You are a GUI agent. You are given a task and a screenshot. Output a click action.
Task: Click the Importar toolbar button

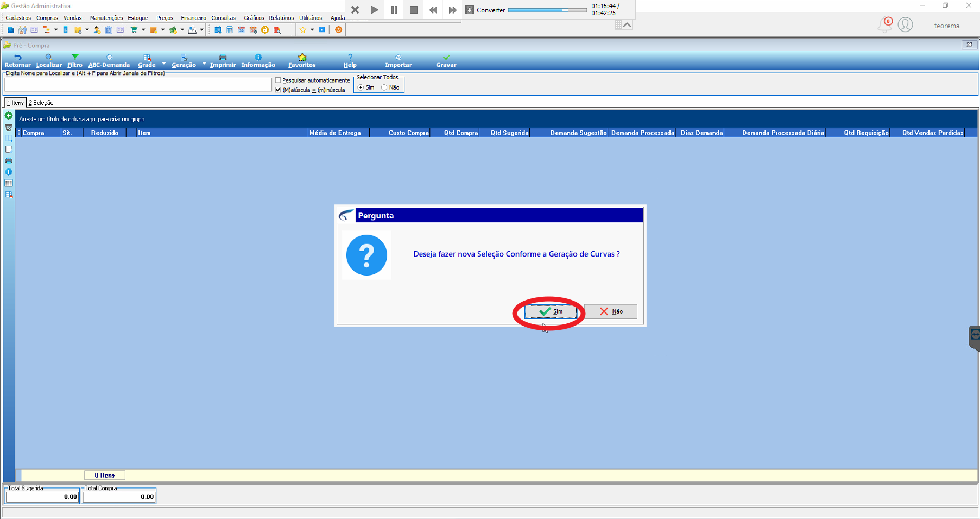pyautogui.click(x=399, y=61)
